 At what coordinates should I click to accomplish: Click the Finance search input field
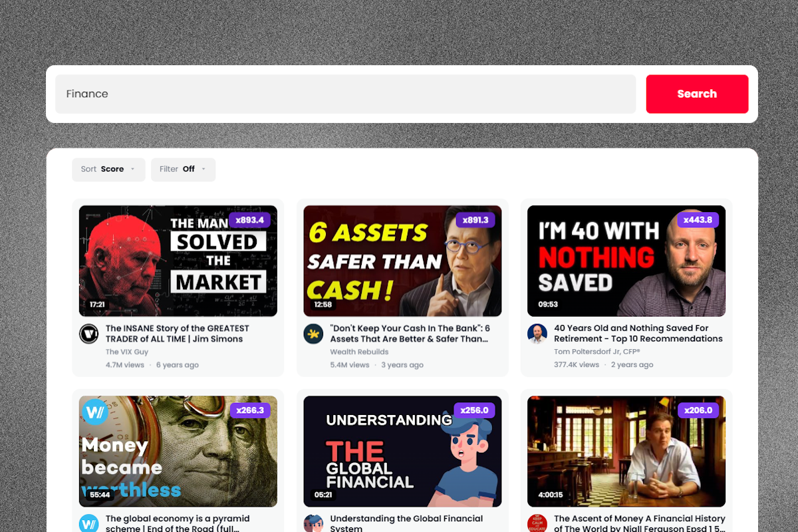pyautogui.click(x=346, y=94)
